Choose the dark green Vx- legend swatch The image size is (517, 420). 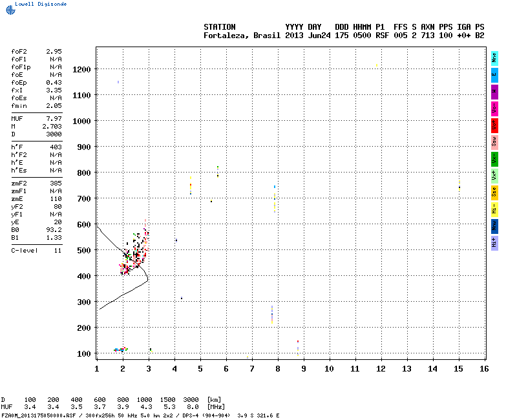click(x=494, y=159)
